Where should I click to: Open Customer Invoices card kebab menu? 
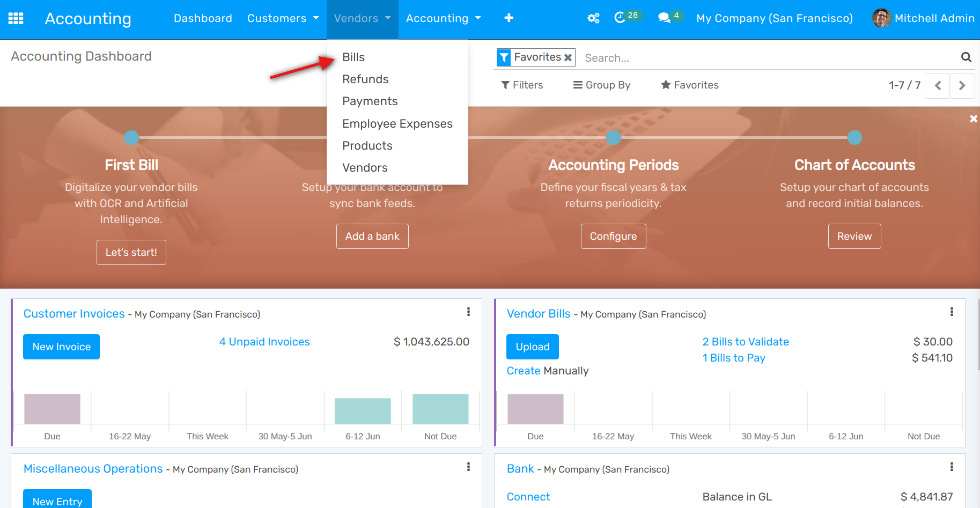[468, 312]
